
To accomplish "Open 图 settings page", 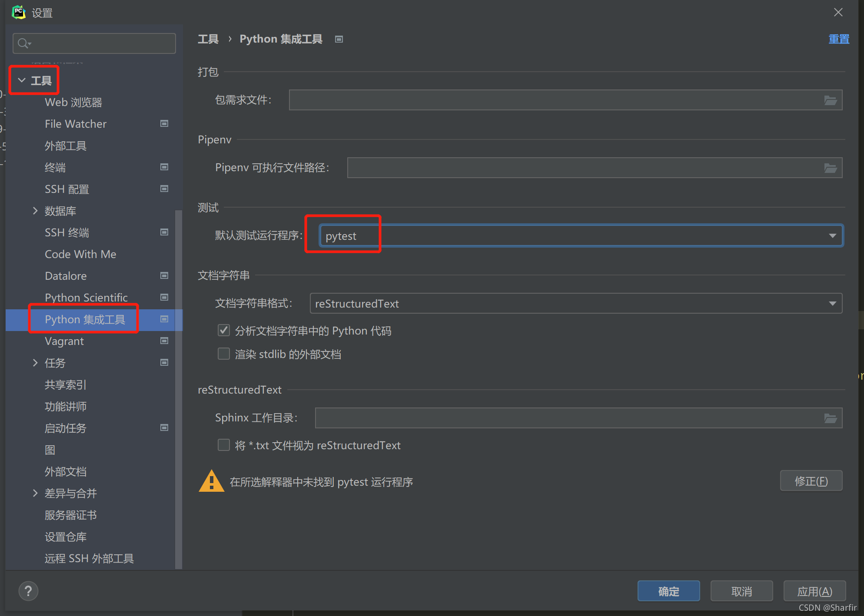I will click(x=50, y=450).
